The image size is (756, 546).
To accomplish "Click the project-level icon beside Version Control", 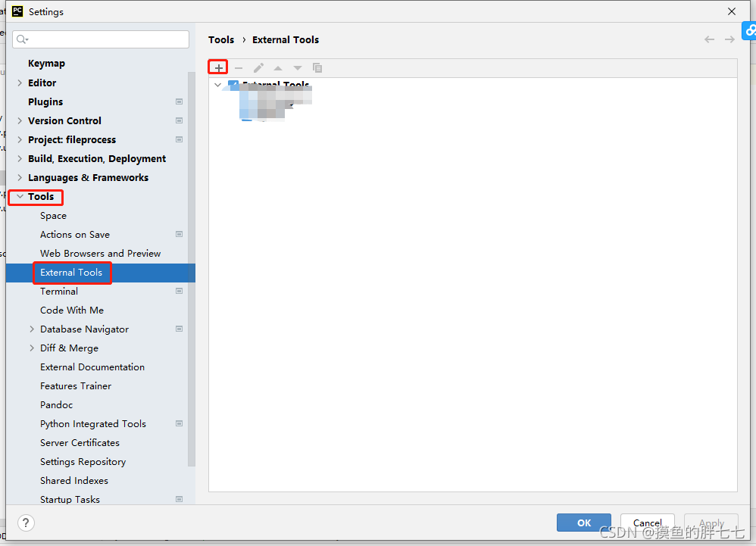I will click(179, 120).
